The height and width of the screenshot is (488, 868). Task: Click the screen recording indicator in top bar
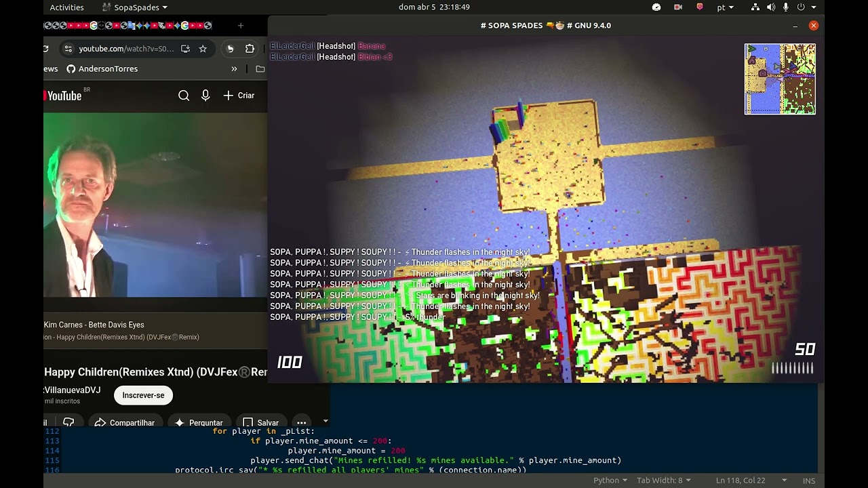tap(677, 7)
